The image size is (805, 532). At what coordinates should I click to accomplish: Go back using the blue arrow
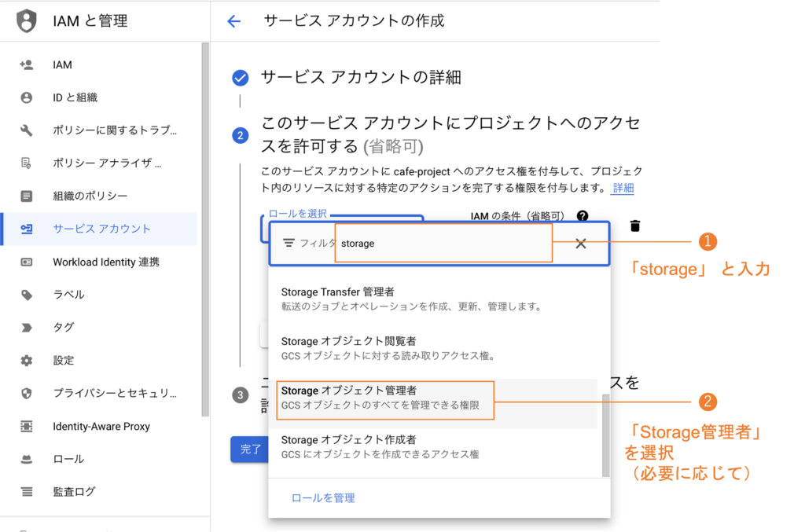click(x=234, y=21)
